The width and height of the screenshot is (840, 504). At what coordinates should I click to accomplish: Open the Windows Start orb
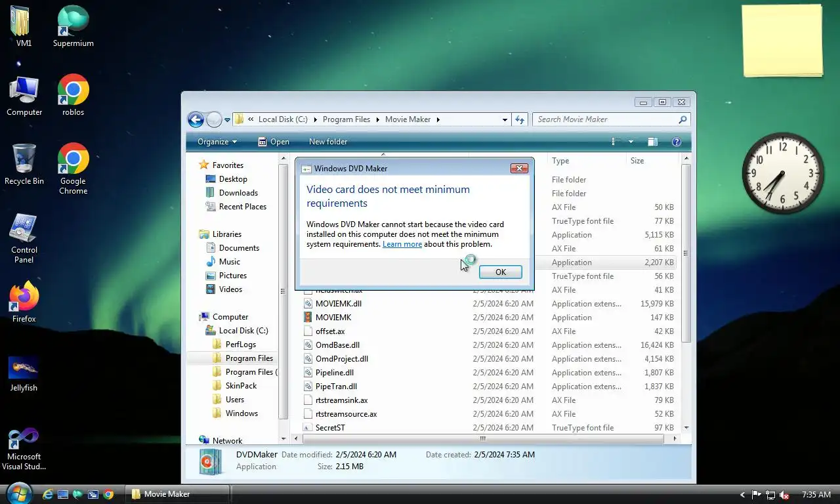[18, 493]
